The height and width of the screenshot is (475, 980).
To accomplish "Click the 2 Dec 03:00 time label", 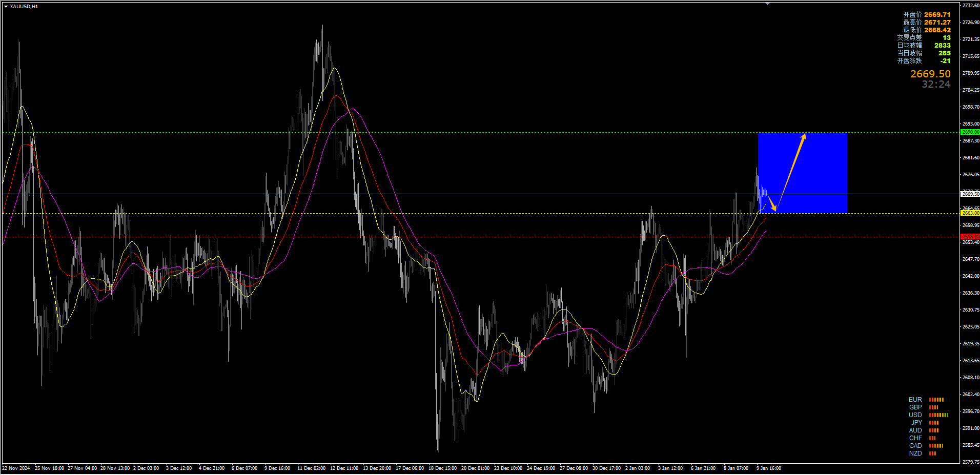I will tap(146, 468).
